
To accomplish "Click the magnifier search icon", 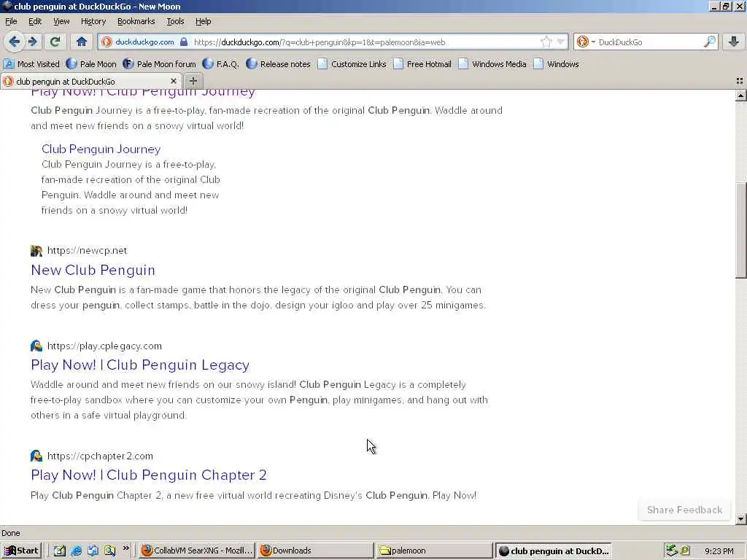I will [x=709, y=42].
